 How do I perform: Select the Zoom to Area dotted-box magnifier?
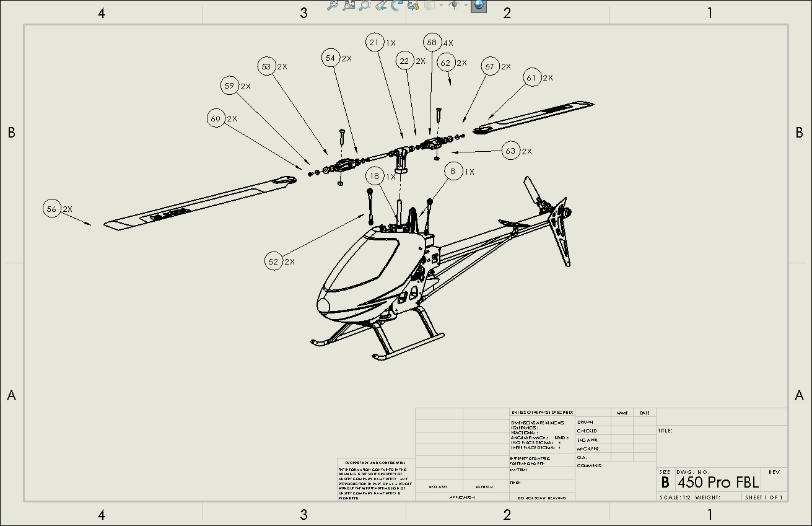click(x=365, y=6)
